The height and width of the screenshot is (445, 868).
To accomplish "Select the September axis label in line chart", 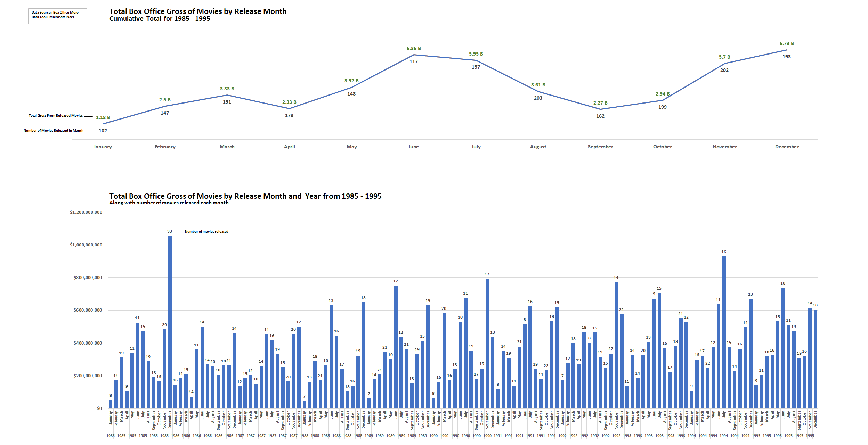I will tap(600, 147).
